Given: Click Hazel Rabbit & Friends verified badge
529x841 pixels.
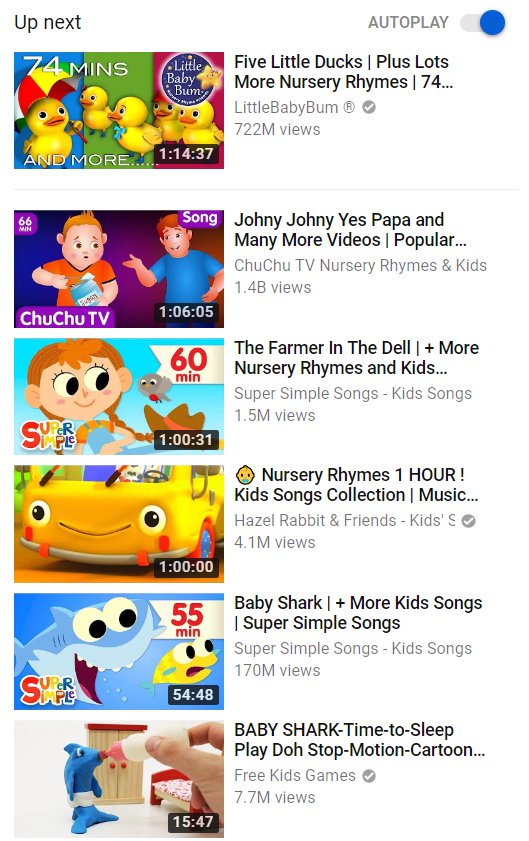Looking at the screenshot, I should coord(468,521).
